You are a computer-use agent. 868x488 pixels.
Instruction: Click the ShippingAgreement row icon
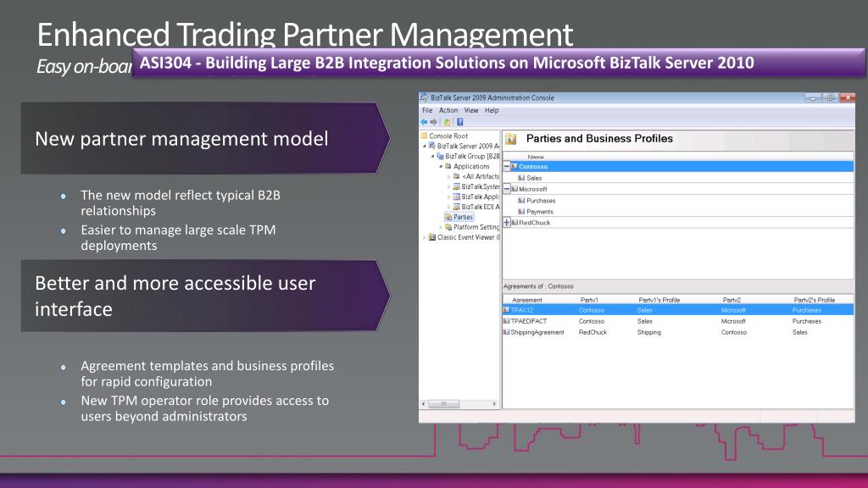[x=506, y=332]
